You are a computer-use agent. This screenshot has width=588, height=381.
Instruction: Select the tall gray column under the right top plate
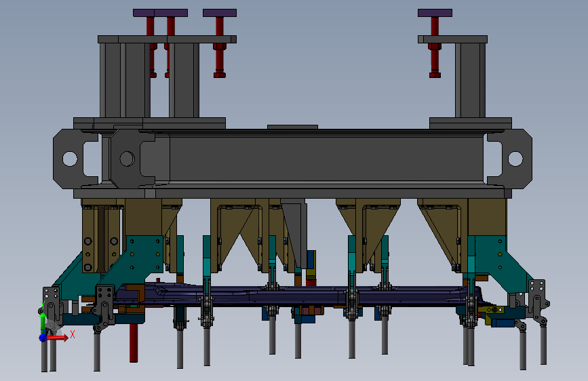click(470, 80)
